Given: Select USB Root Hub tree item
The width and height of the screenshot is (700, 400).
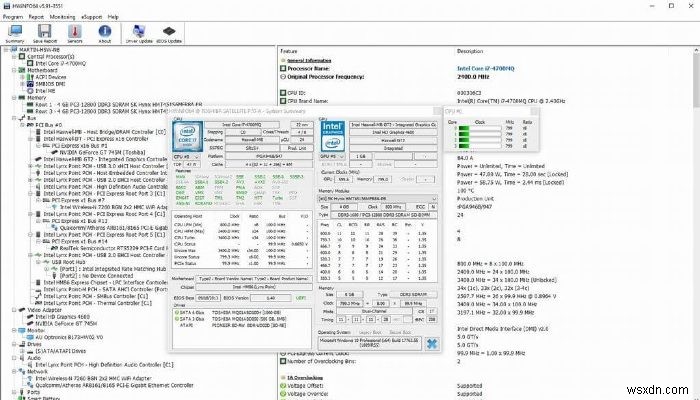Looking at the screenshot, I should (68, 262).
